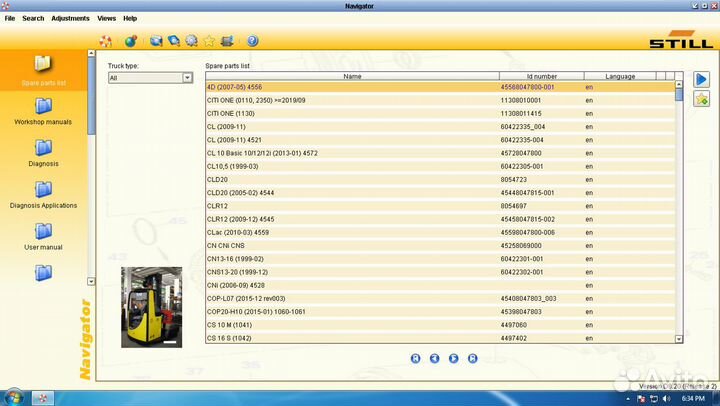Sort list by Id number column header
The image size is (720, 406).
pos(541,76)
